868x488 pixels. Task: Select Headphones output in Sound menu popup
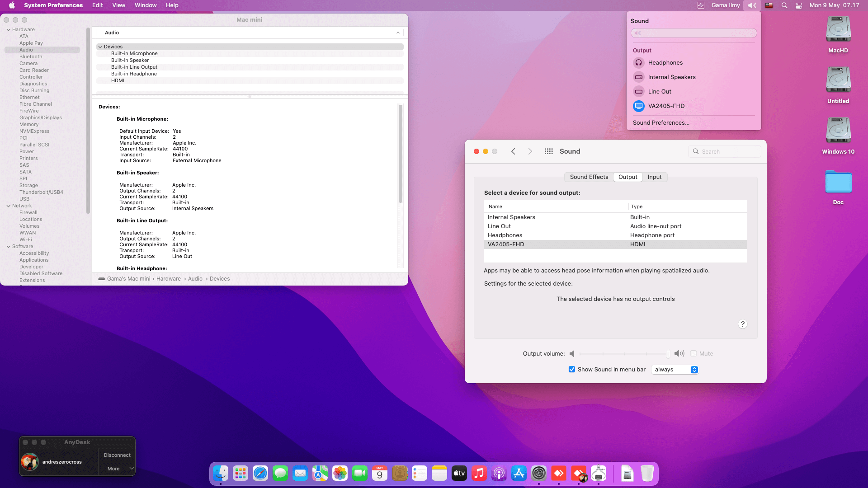(693, 63)
